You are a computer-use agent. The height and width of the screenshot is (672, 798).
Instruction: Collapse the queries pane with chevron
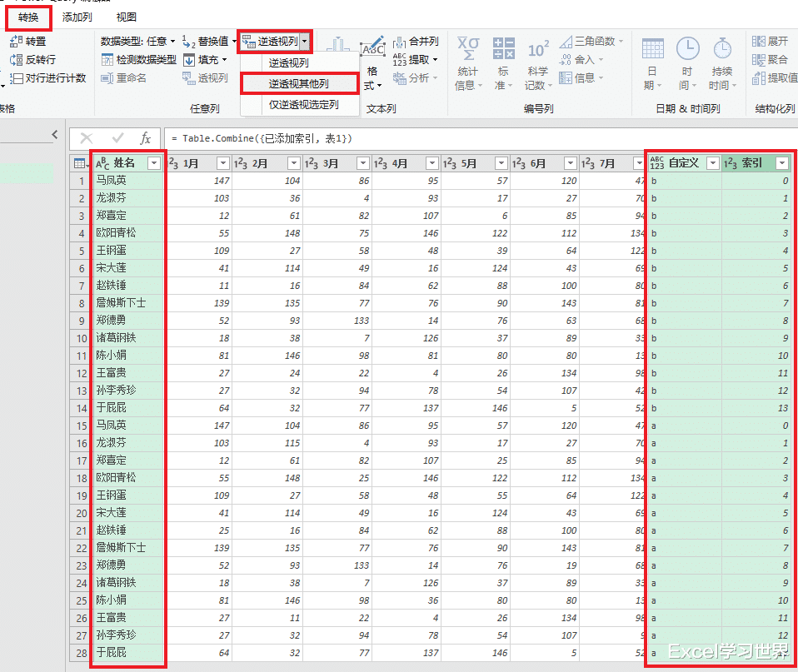tap(55, 134)
